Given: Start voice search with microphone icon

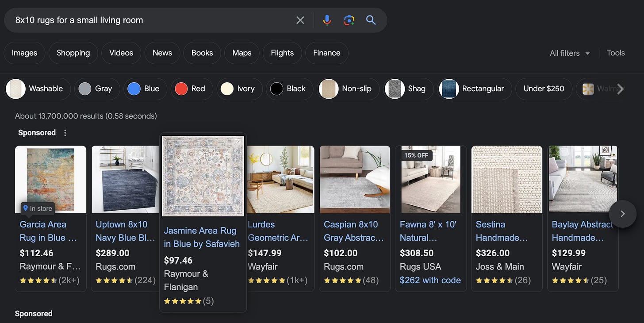Looking at the screenshot, I should tap(327, 20).
